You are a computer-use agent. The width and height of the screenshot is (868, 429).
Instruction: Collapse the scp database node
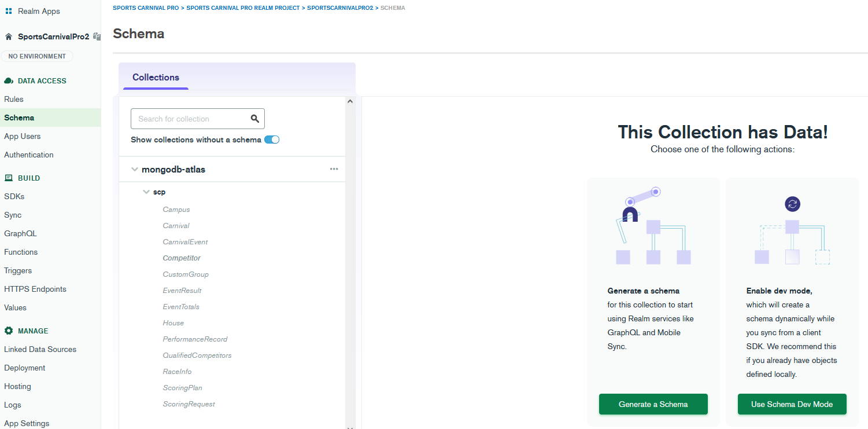tap(146, 192)
